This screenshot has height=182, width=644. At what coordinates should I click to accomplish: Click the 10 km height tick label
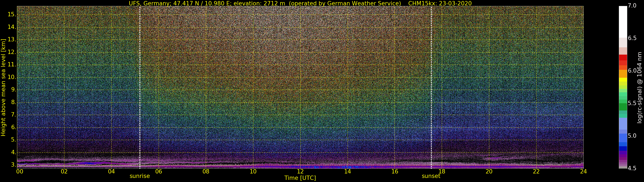point(12,77)
